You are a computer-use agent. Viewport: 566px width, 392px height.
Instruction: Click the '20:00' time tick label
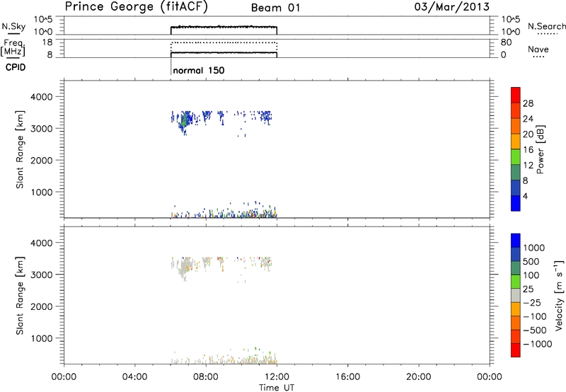click(418, 377)
